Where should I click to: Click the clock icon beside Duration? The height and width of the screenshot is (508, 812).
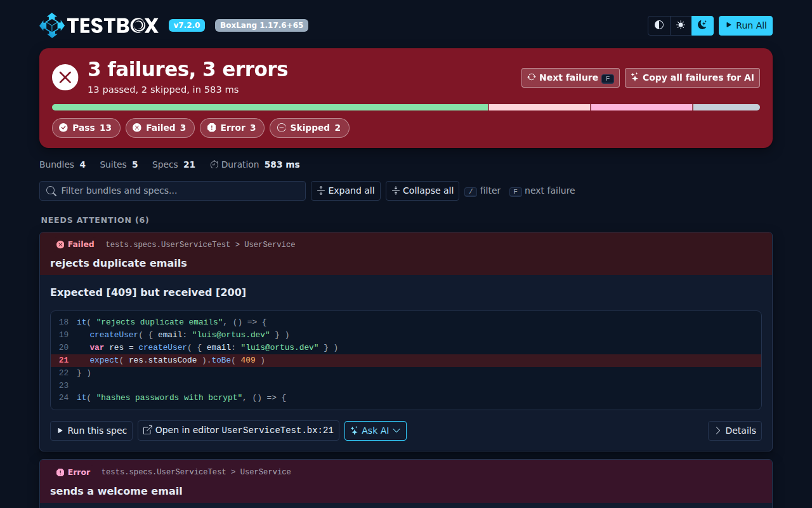tap(214, 164)
